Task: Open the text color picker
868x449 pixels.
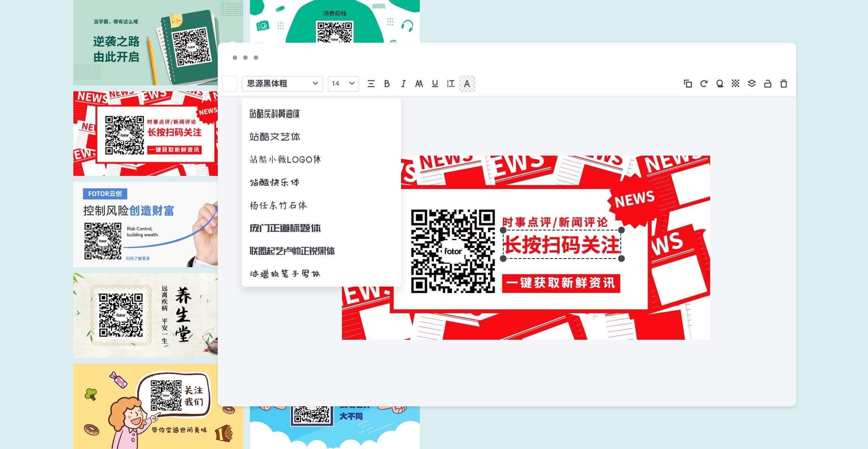Action: (x=466, y=84)
